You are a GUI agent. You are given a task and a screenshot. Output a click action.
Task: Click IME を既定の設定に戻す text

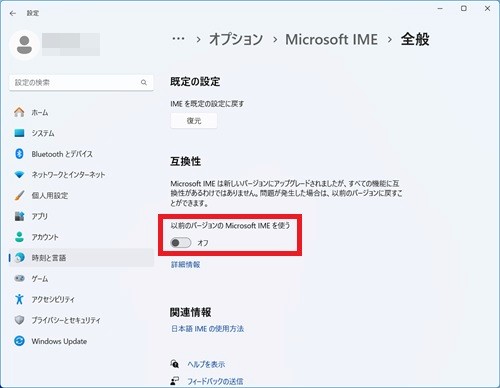click(x=207, y=104)
